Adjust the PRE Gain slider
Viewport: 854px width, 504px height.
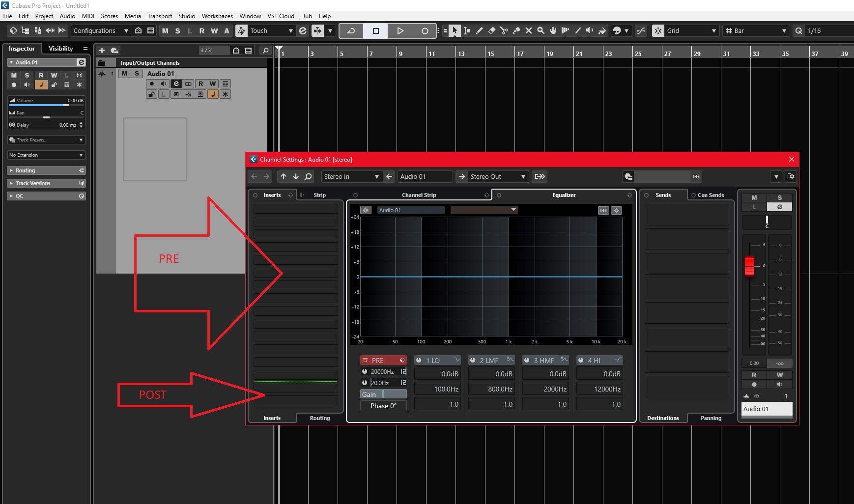383,394
